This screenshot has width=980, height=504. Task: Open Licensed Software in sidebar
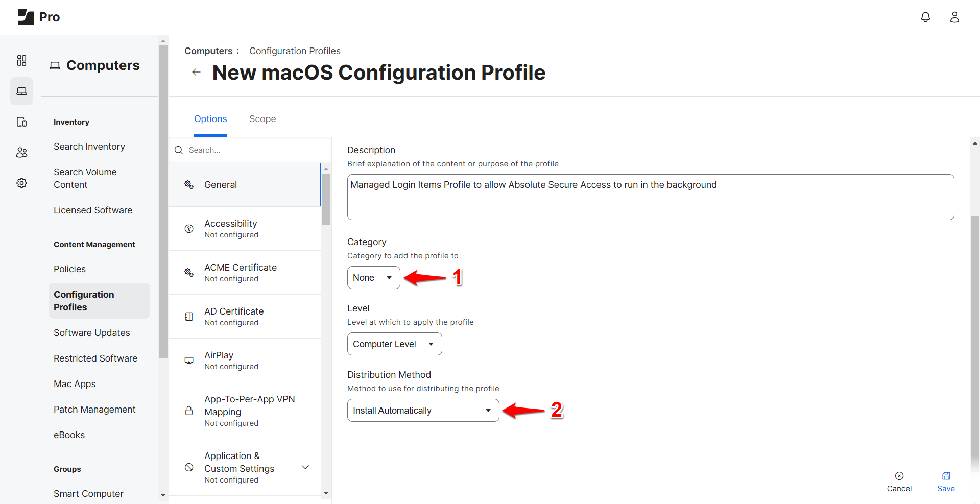pyautogui.click(x=93, y=210)
